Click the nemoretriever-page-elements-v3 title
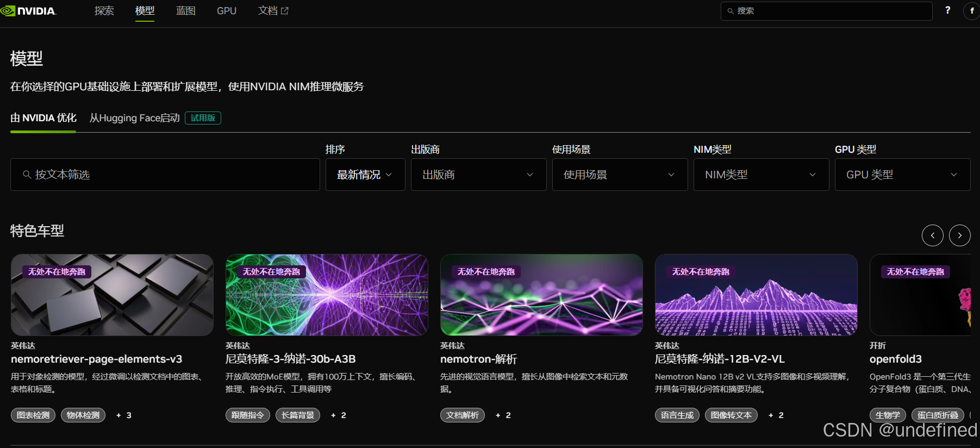The height and width of the screenshot is (448, 980). (x=96, y=359)
